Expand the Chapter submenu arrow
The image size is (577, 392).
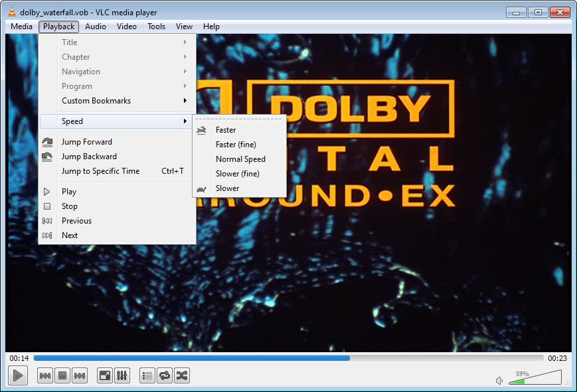pyautogui.click(x=185, y=57)
